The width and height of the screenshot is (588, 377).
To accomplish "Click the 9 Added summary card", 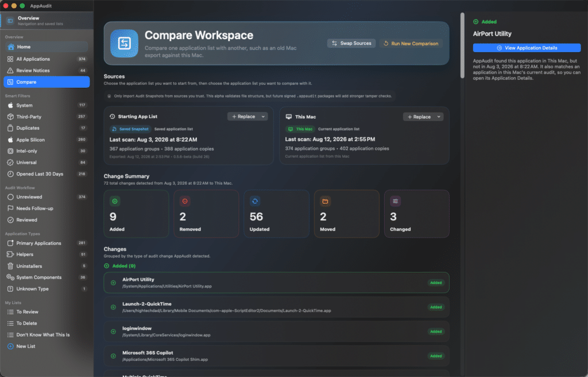I will tap(136, 213).
